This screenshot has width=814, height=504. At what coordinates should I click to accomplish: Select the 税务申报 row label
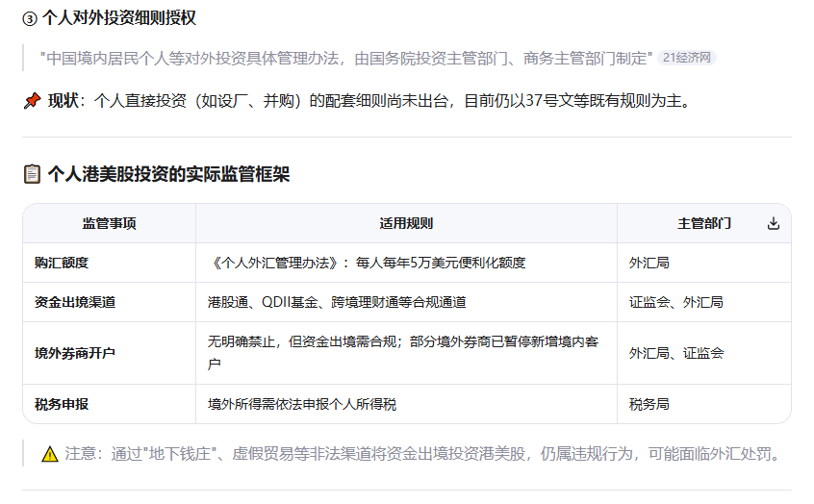click(x=62, y=404)
